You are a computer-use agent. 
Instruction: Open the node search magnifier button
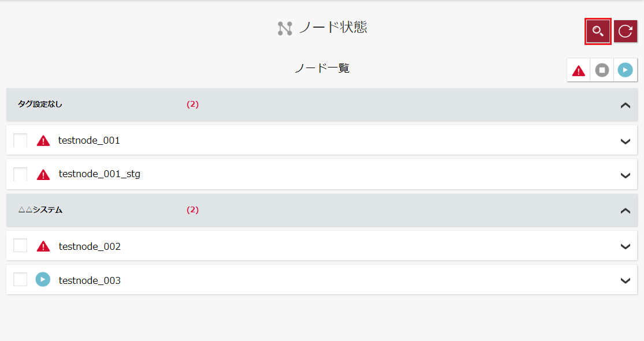pyautogui.click(x=598, y=31)
